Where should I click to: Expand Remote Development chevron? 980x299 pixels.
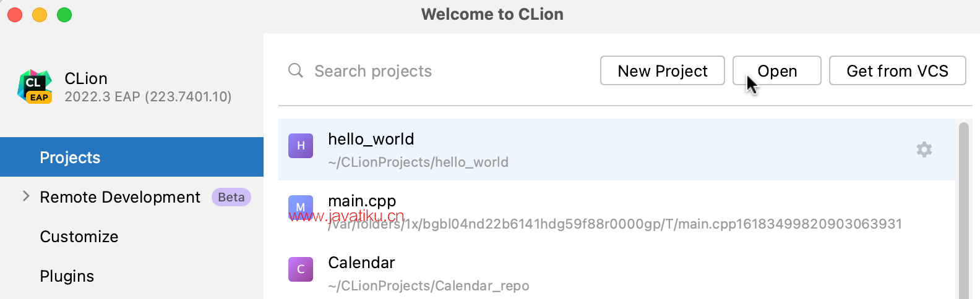pyautogui.click(x=26, y=196)
